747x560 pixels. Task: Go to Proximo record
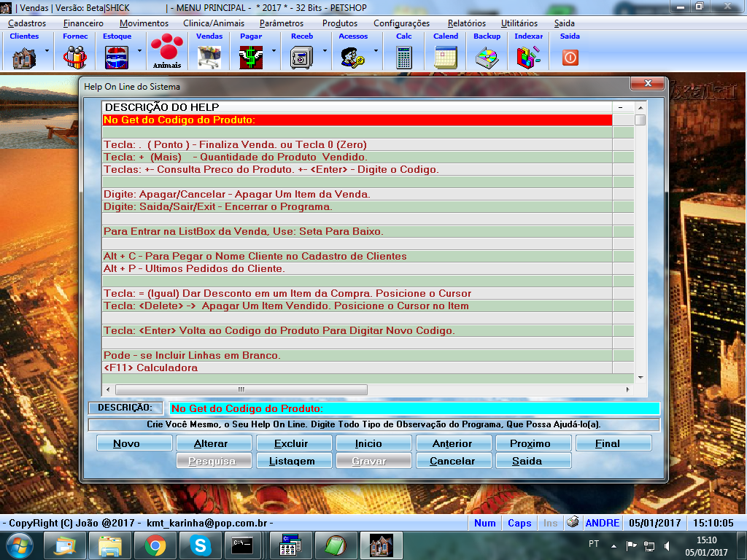(x=533, y=443)
